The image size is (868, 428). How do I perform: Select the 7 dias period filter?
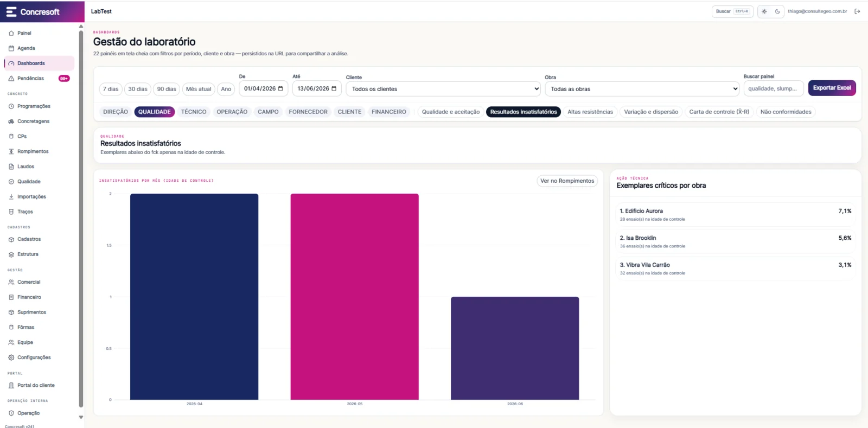[x=111, y=89]
